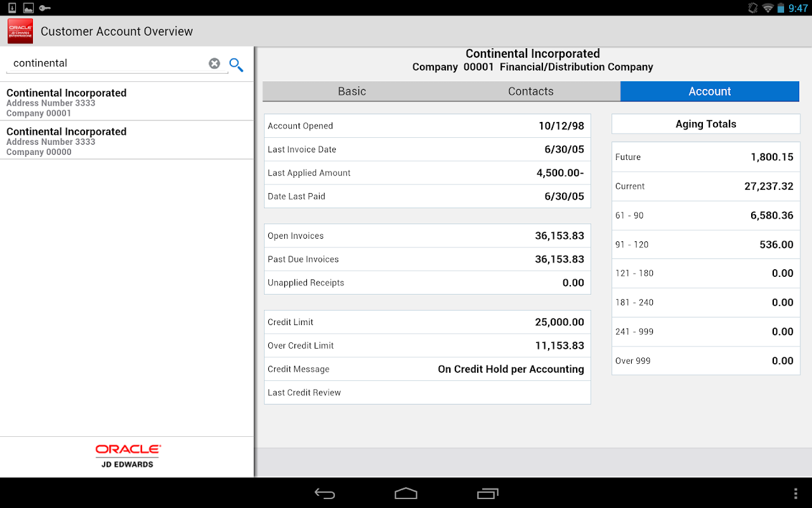Tap the "Company 00001 Financial/Distribution Company" subtitle
812x508 pixels.
click(533, 67)
